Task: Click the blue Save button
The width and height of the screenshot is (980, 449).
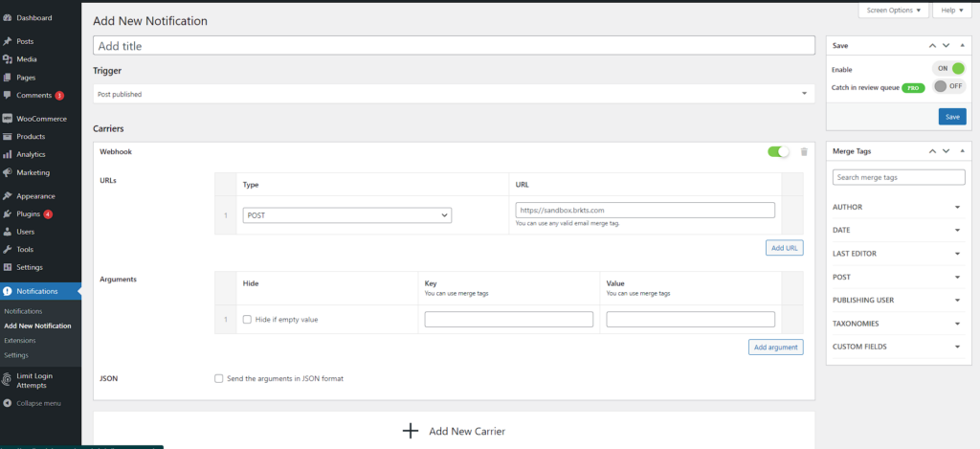Action: point(952,117)
